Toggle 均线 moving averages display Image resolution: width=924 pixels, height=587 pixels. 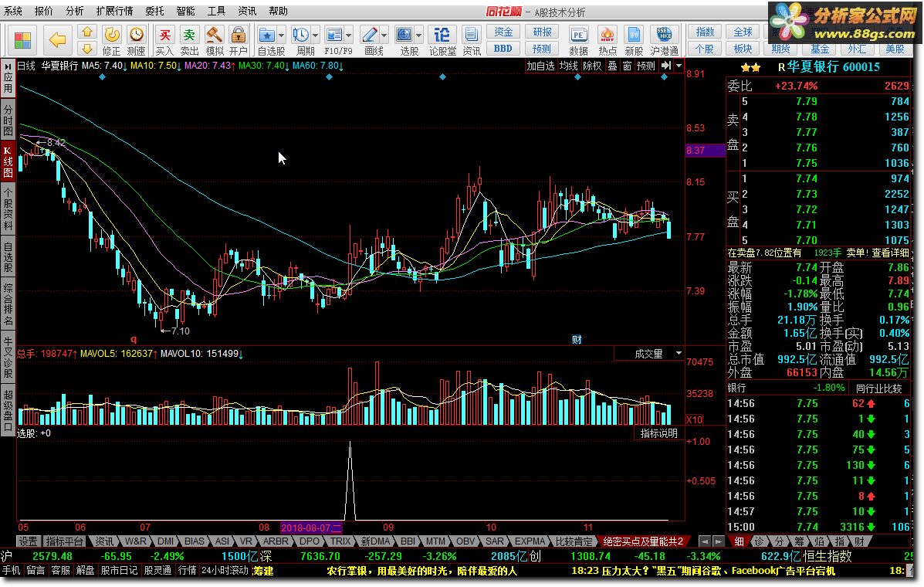(x=569, y=66)
